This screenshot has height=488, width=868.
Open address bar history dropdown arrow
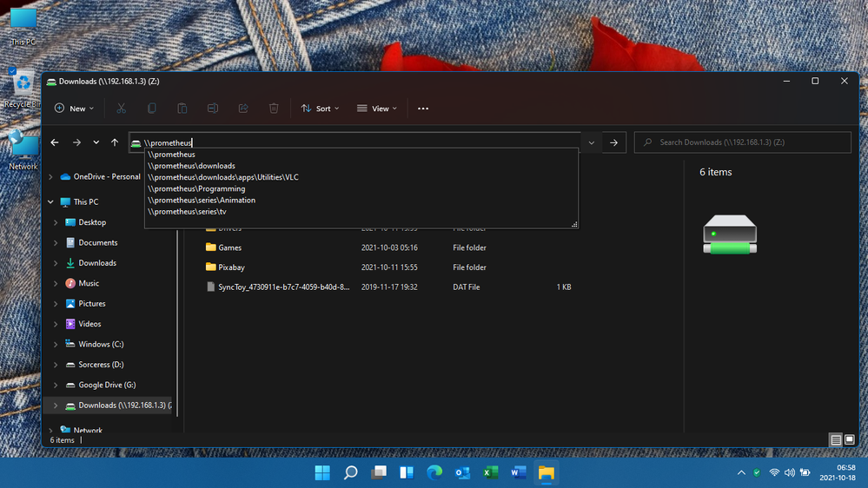point(591,142)
